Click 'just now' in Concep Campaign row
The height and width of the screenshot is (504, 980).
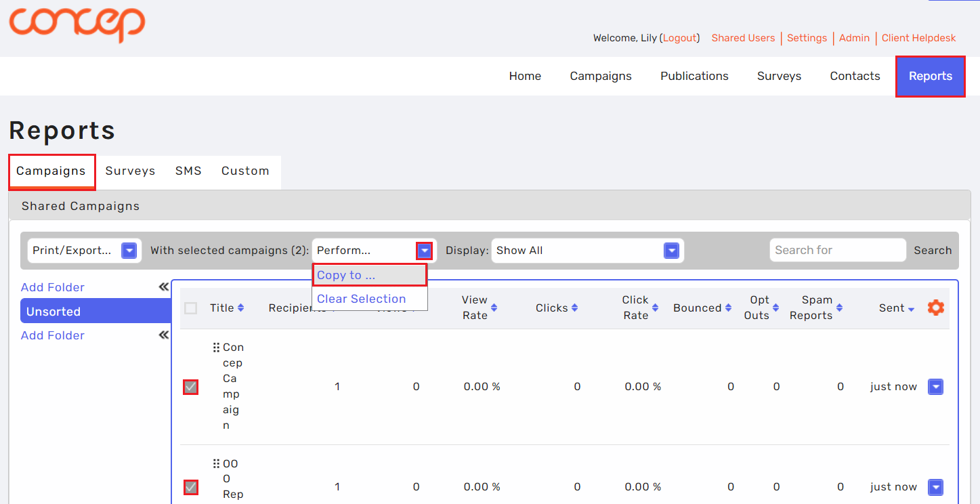[893, 387]
